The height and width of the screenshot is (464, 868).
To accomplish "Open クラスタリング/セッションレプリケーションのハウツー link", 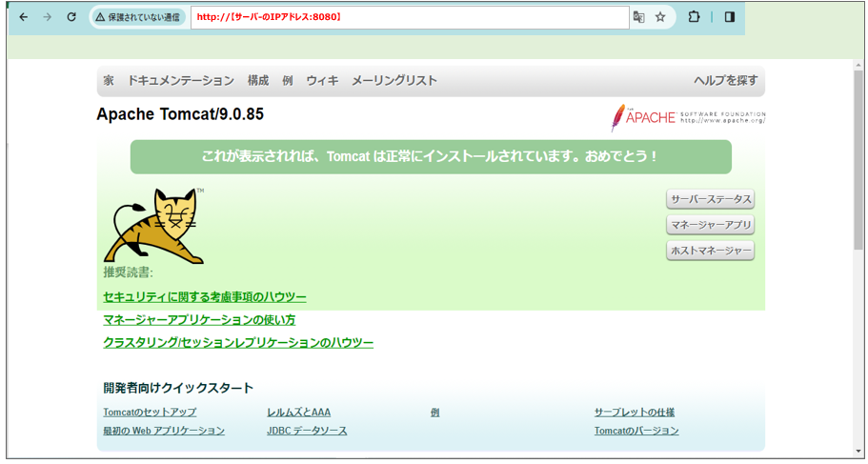I will 238,343.
